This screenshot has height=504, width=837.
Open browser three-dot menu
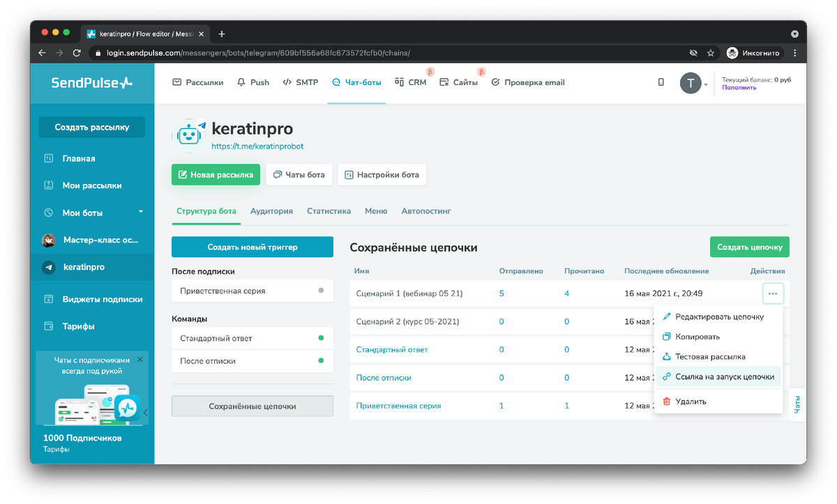[x=795, y=53]
